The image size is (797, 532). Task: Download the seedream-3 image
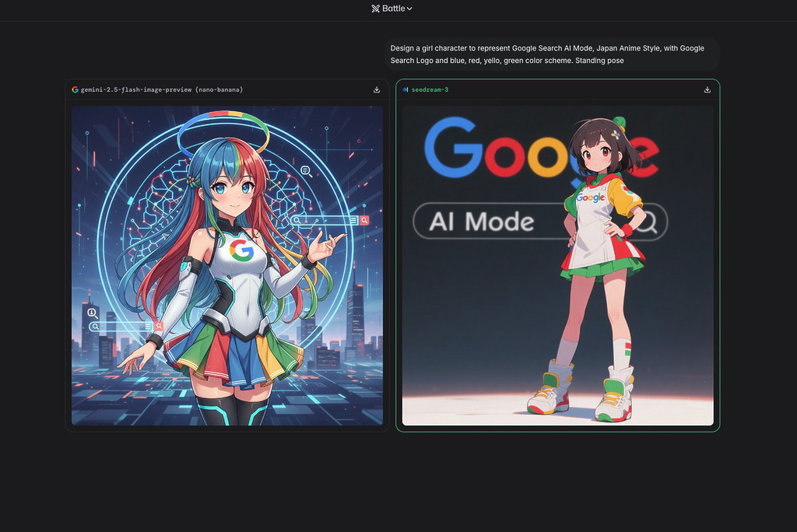(x=707, y=90)
